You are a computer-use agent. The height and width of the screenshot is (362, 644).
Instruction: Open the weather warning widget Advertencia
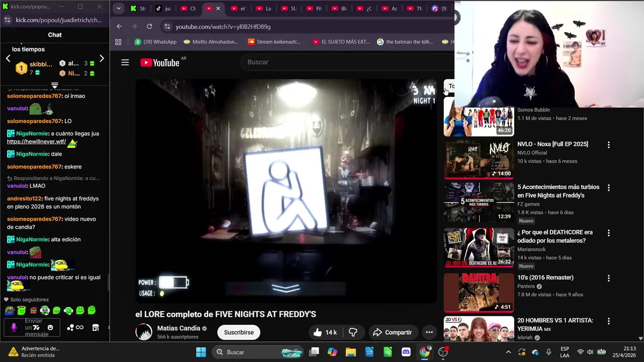point(34,351)
